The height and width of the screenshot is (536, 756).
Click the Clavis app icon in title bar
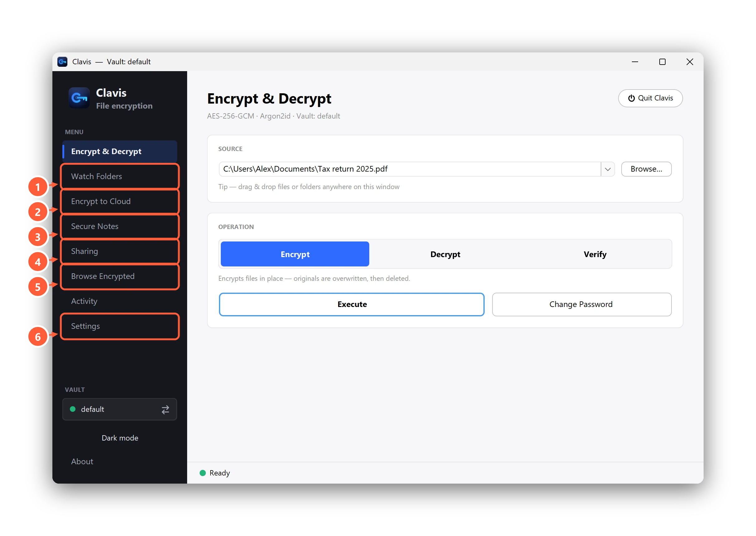pos(62,62)
